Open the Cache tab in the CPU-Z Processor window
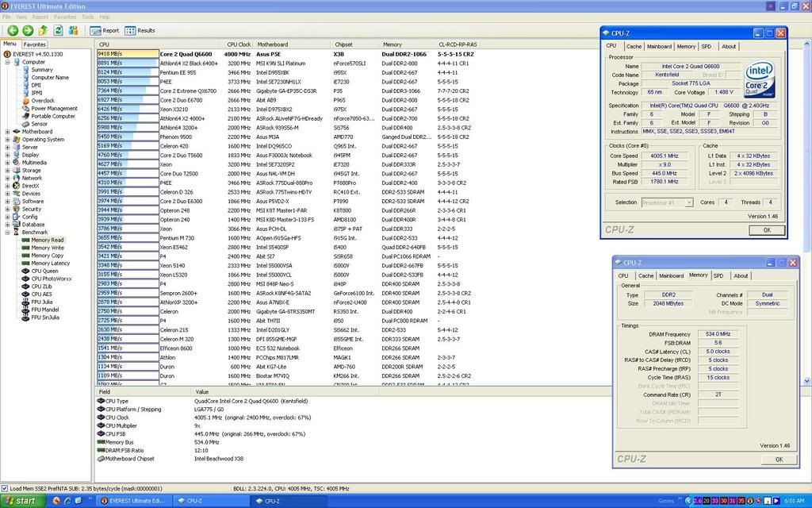The width and height of the screenshot is (812, 508). pyautogui.click(x=634, y=47)
